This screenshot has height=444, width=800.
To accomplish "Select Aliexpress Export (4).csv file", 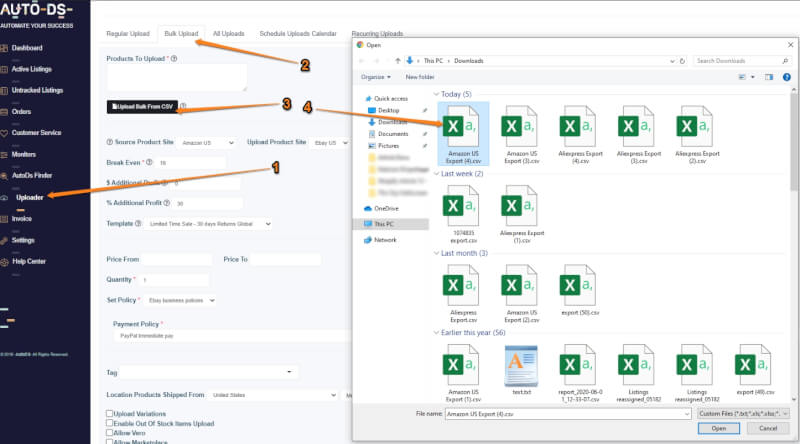I will [x=580, y=134].
